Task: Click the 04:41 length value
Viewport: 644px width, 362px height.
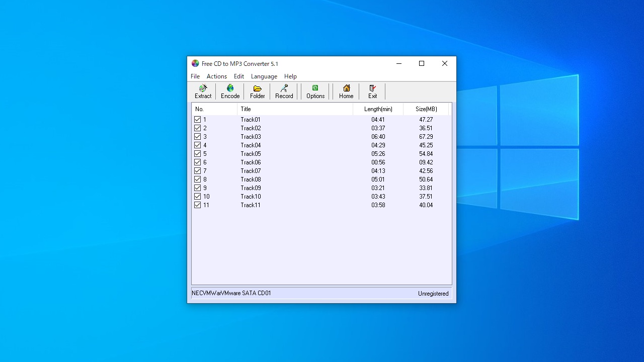Action: coord(378,120)
